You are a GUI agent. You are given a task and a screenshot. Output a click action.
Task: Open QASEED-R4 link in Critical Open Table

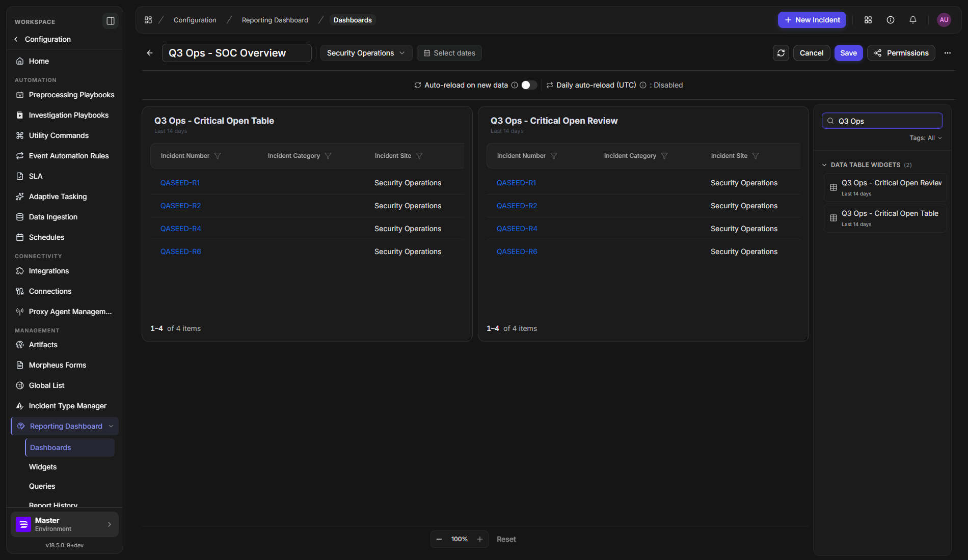[x=181, y=229]
